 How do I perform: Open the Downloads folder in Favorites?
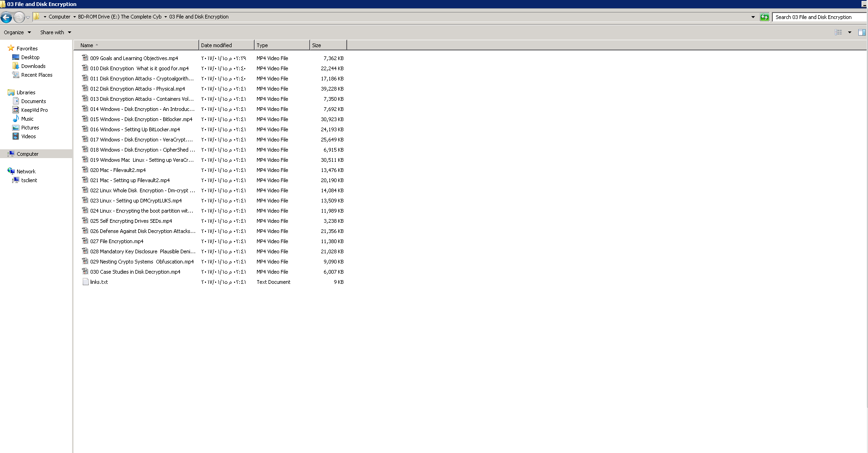click(33, 66)
